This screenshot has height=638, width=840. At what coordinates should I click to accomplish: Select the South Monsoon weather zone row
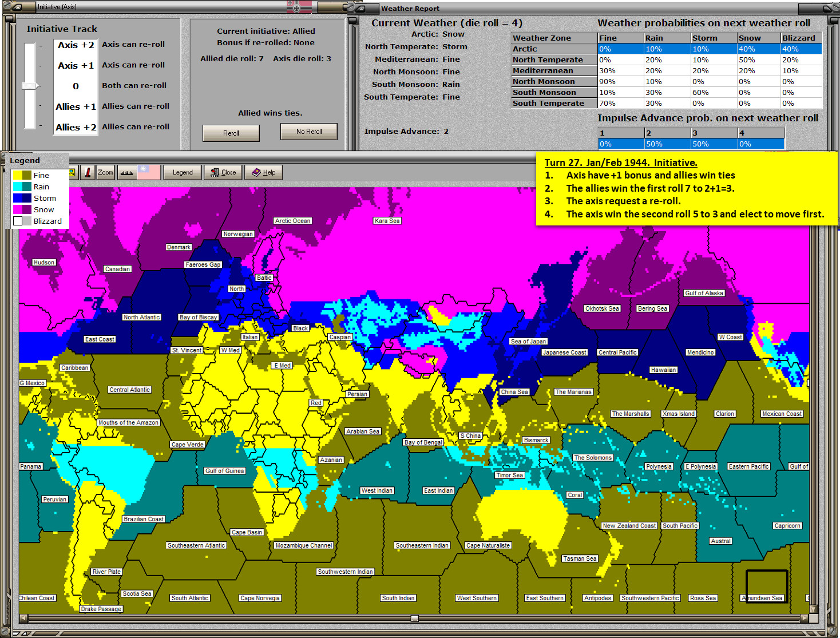click(x=667, y=92)
